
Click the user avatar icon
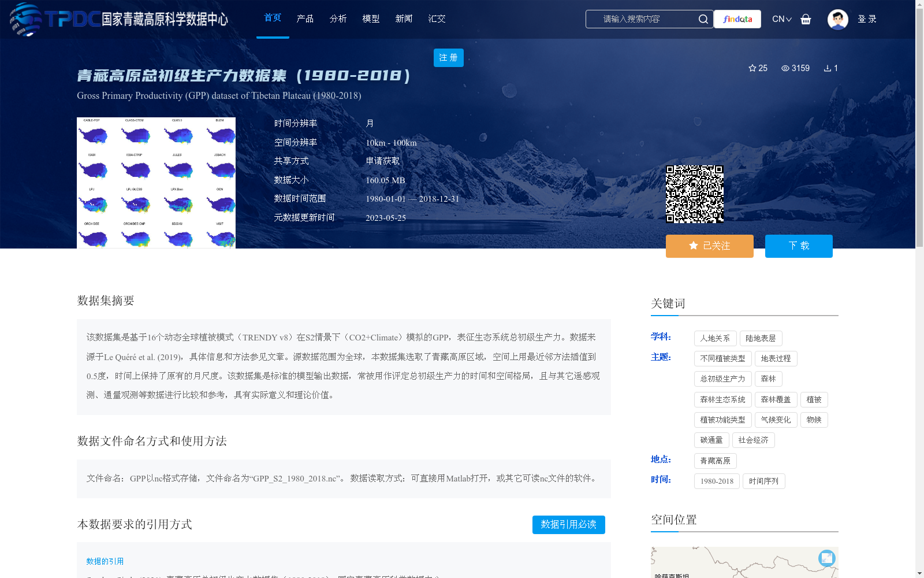coord(837,19)
